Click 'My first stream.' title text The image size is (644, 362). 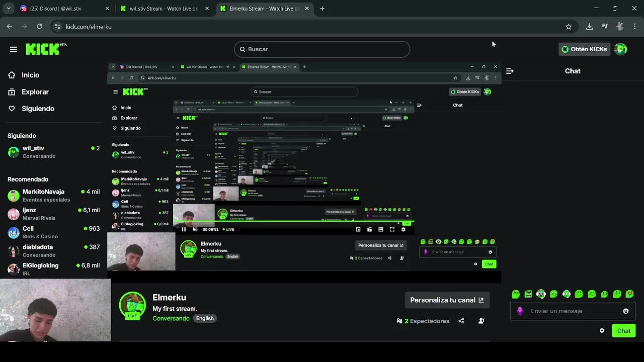point(175,309)
